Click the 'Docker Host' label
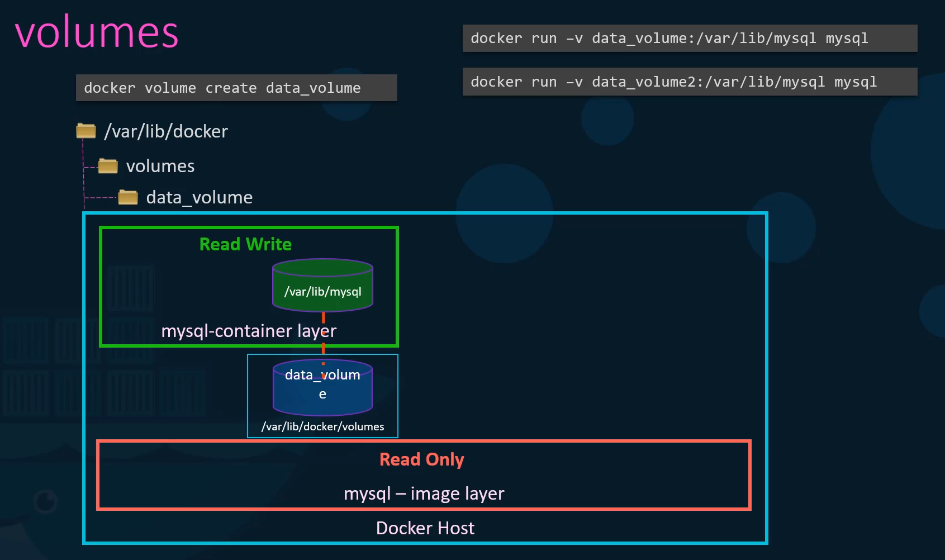Viewport: 945px width, 560px height. [x=425, y=528]
